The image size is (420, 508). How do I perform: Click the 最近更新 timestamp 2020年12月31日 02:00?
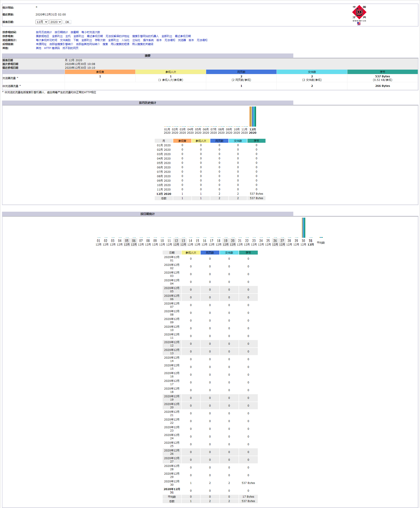coord(51,15)
